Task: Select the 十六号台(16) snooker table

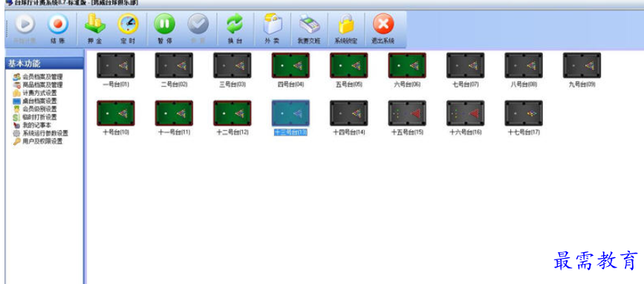Action: click(x=465, y=113)
